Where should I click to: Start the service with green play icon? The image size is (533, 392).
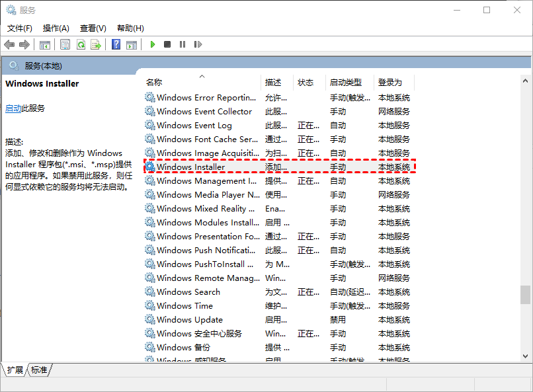coord(153,44)
